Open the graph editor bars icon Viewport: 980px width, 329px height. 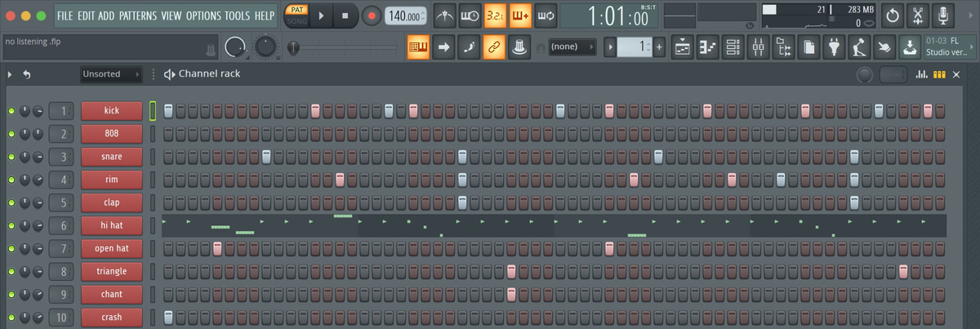922,74
